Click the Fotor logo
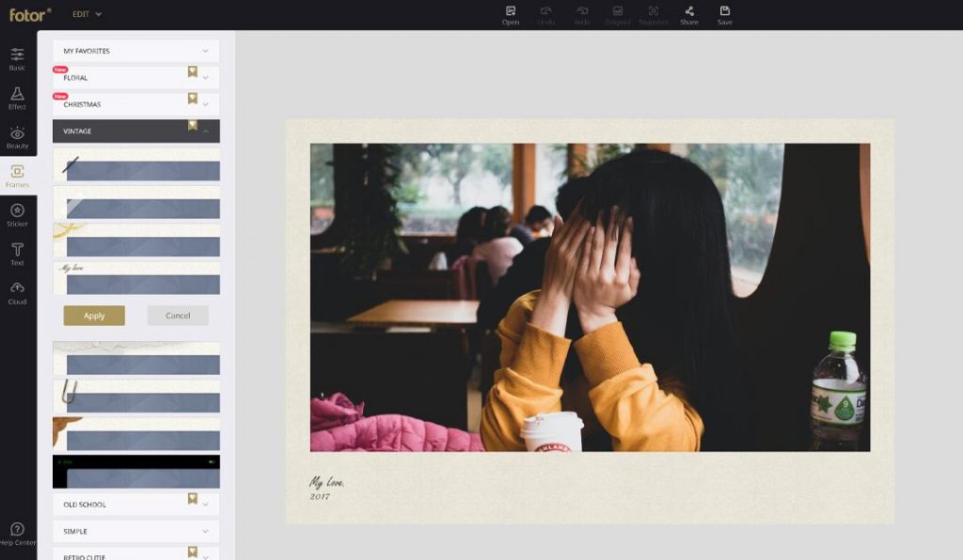The height and width of the screenshot is (560, 963). point(29,15)
